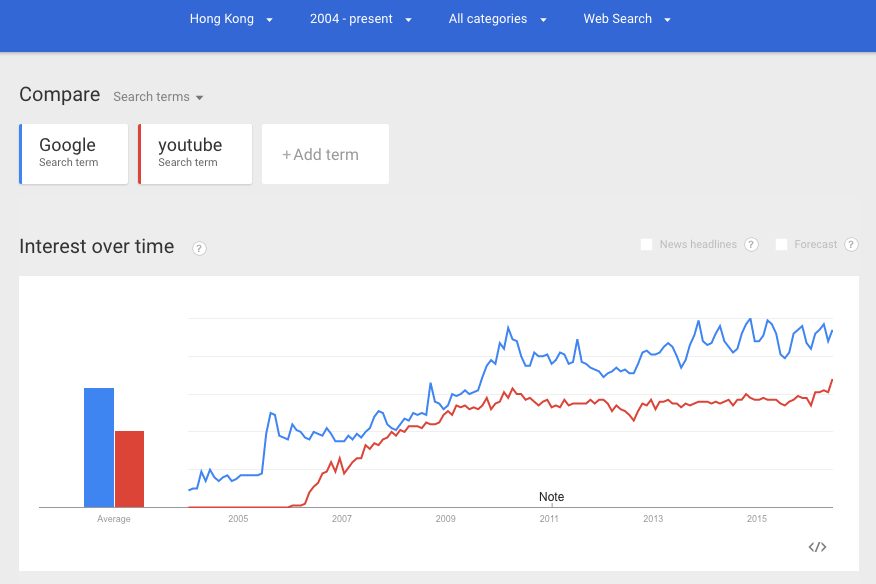Enable the News headlines checkbox
The height and width of the screenshot is (584, 876).
click(x=646, y=244)
